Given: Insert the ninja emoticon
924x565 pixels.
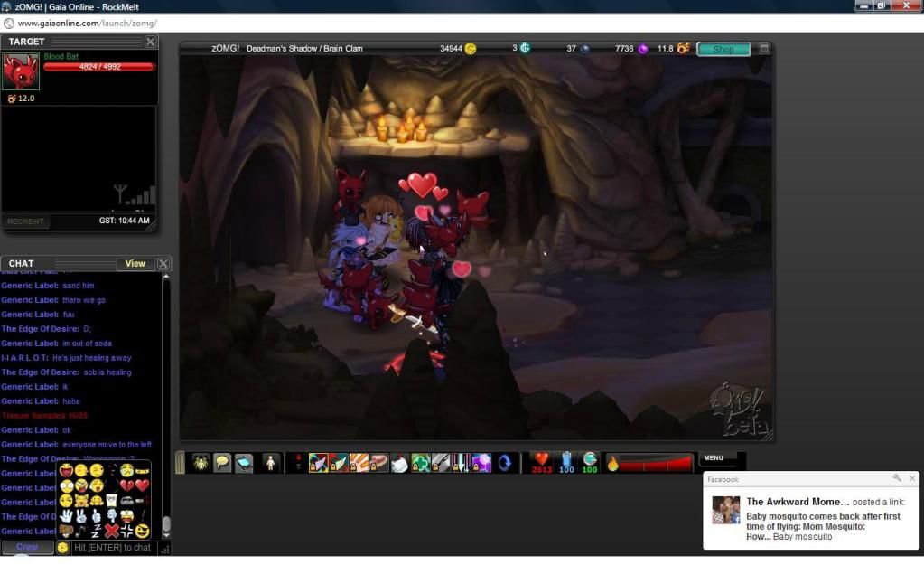Looking at the screenshot, I should click(142, 471).
